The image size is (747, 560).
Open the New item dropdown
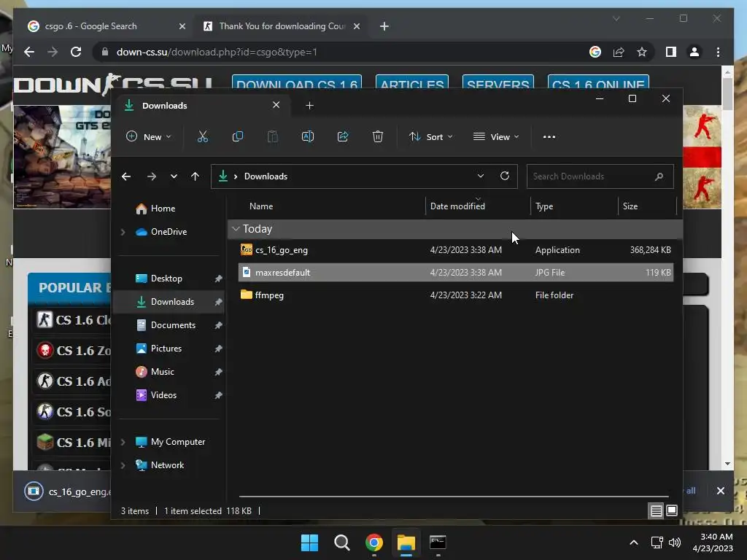(149, 136)
